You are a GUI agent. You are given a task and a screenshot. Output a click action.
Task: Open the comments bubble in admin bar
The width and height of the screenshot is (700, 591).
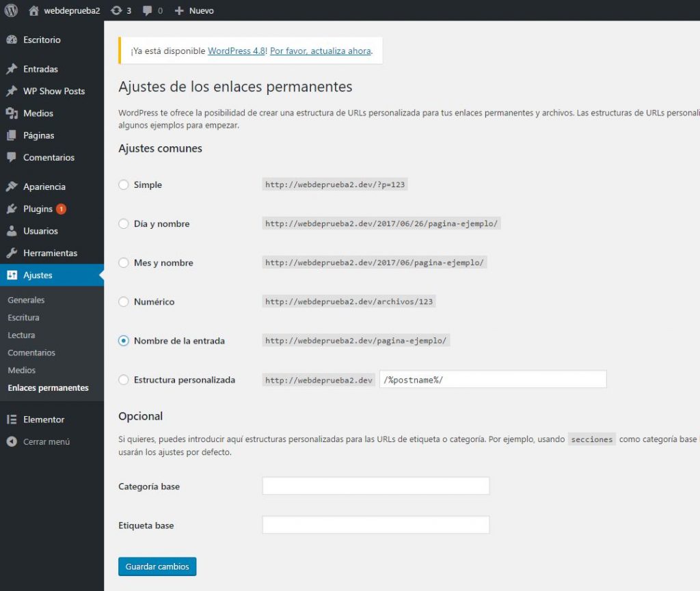(147, 11)
